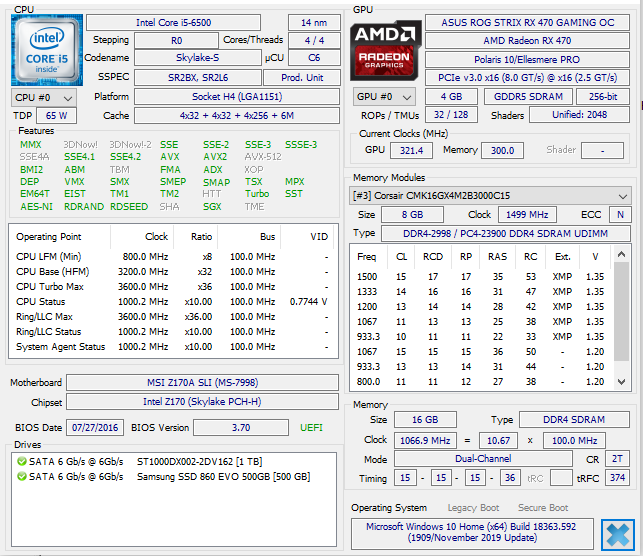This screenshot has height=556, width=643.
Task: Click the ASUS ROG STRIX RX 470 field
Action: coord(527,23)
